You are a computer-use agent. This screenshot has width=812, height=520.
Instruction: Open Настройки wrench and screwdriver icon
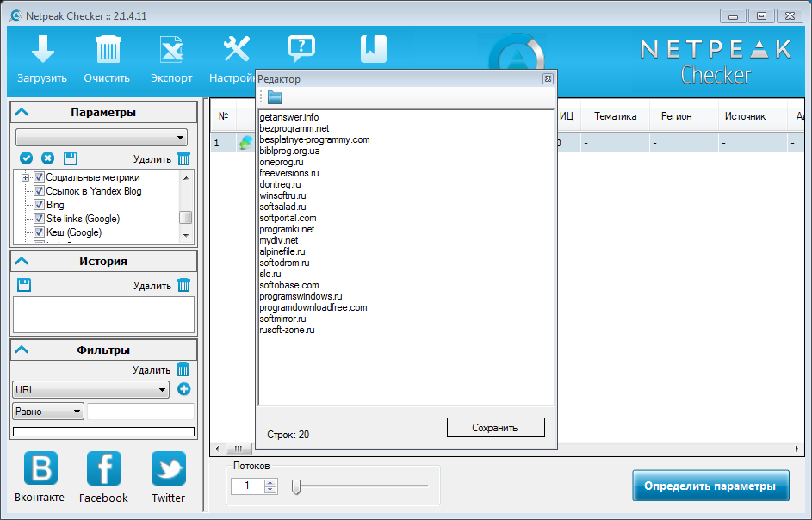[237, 49]
